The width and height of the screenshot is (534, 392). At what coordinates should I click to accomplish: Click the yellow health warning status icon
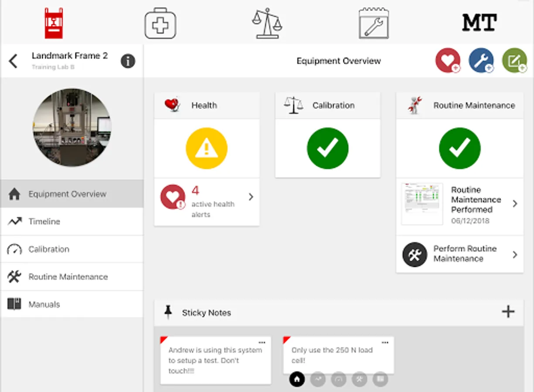(206, 149)
